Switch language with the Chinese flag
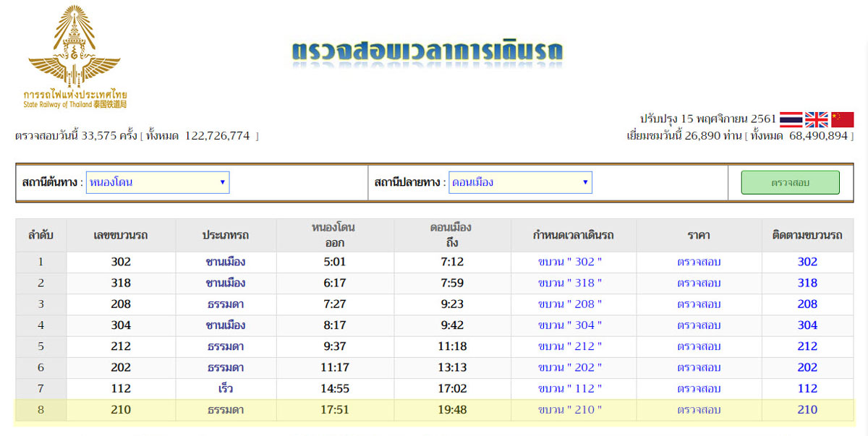The width and height of the screenshot is (868, 436). coord(842,119)
